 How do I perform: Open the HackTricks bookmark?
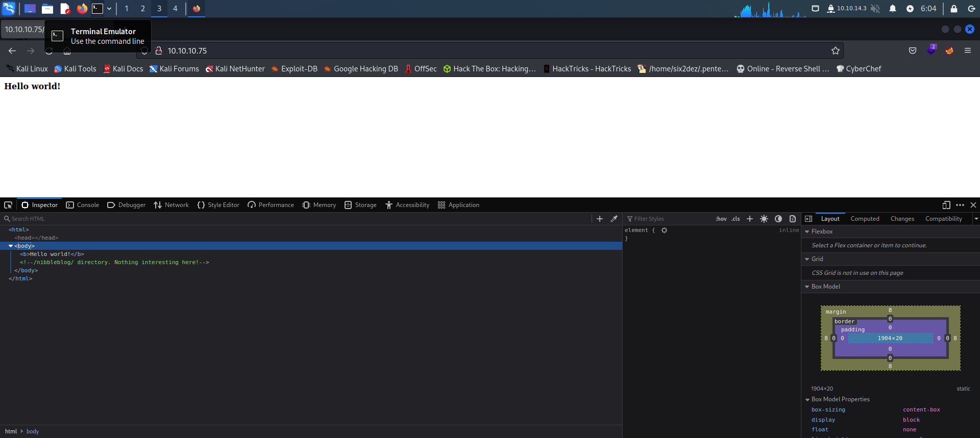point(587,69)
